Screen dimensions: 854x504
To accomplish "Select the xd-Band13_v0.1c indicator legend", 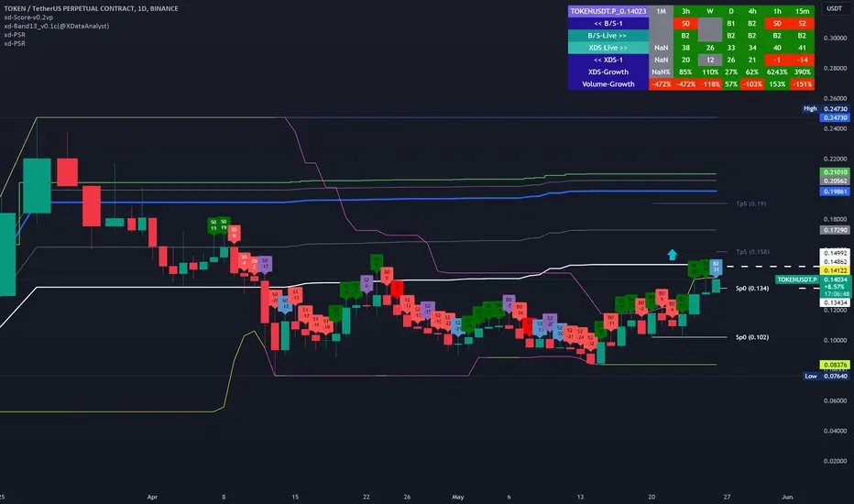I will [57, 27].
